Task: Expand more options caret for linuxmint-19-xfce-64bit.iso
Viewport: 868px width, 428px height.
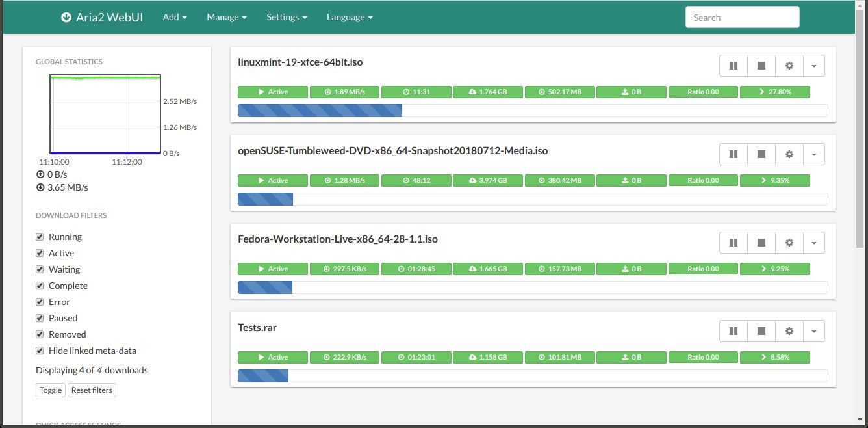Action: point(814,66)
